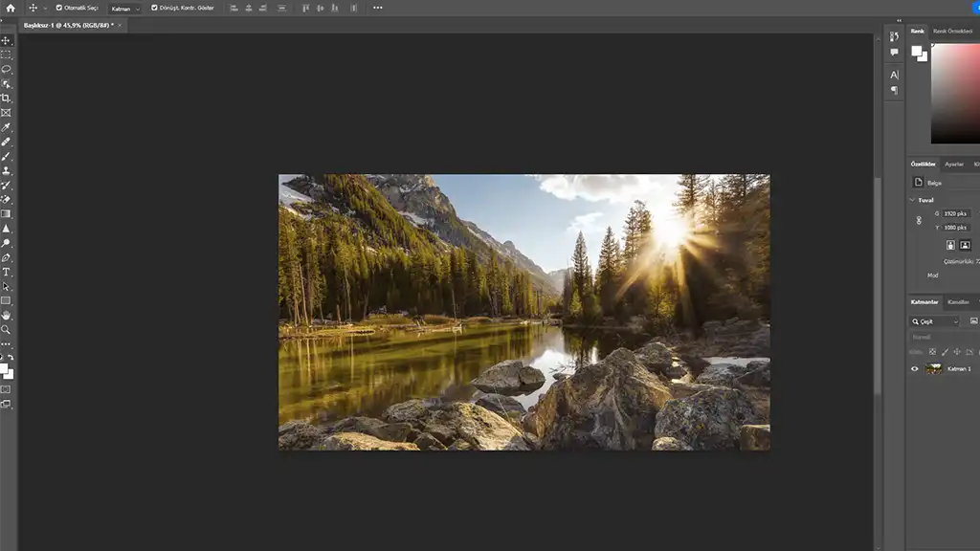Image resolution: width=980 pixels, height=551 pixels.
Task: Align horizontal centers button
Action: pyautogui.click(x=249, y=8)
